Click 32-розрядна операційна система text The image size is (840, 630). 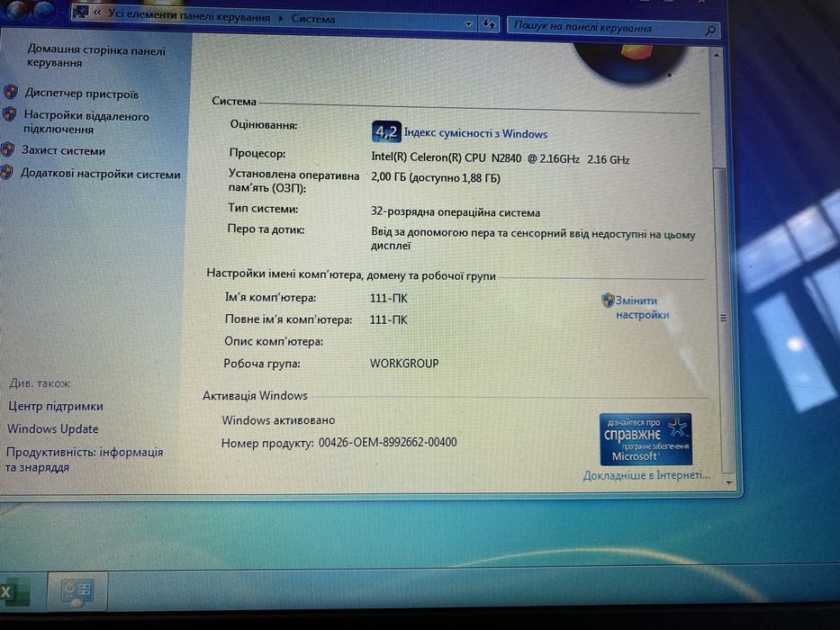click(x=456, y=212)
